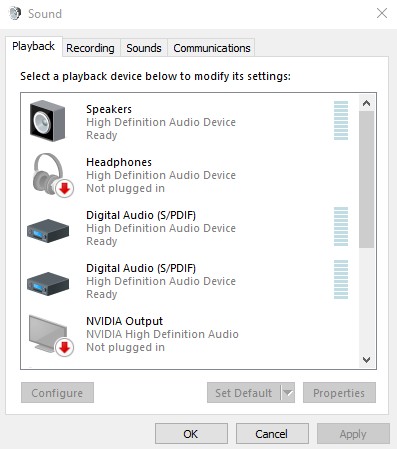Click the first Digital Audio (S/PDIF) receiver icon
397x449 pixels.
(48, 231)
